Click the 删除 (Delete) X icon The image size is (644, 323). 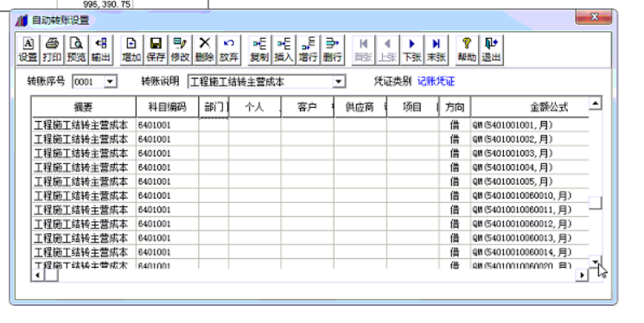204,50
